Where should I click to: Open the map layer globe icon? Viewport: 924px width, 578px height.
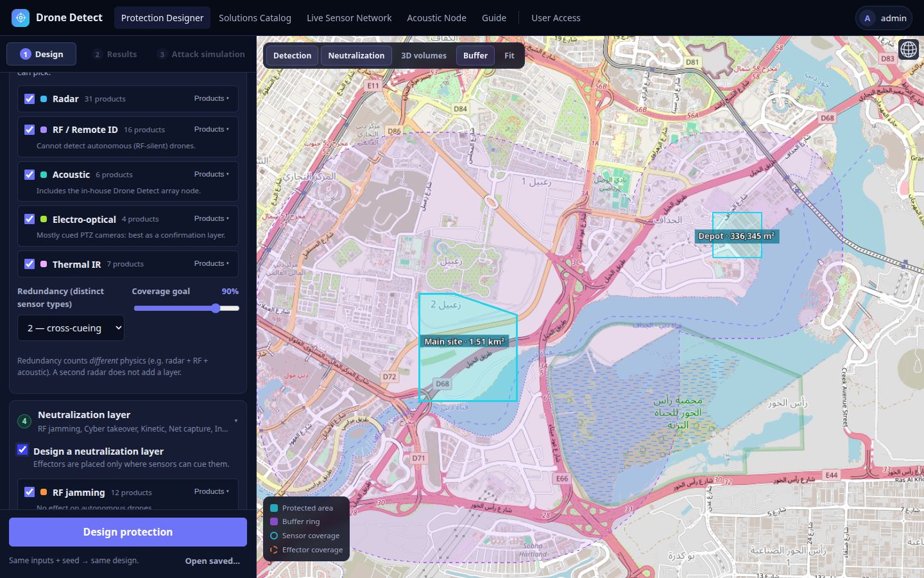pyautogui.click(x=909, y=49)
